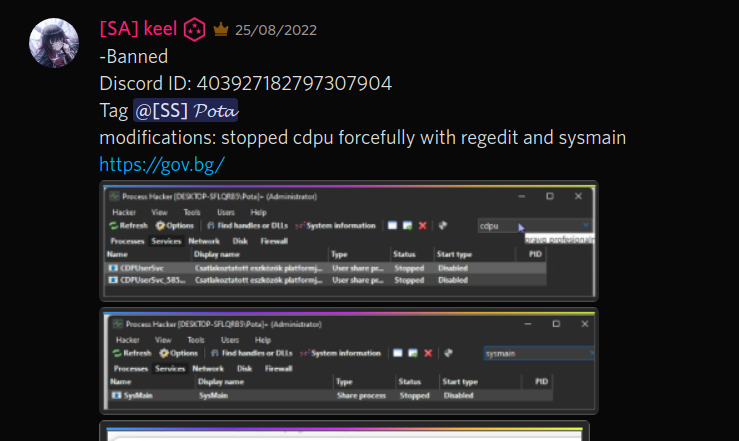Viewport: 739px width, 441px height.
Task: Open Users menu in the sysmain window
Action: (x=230, y=340)
